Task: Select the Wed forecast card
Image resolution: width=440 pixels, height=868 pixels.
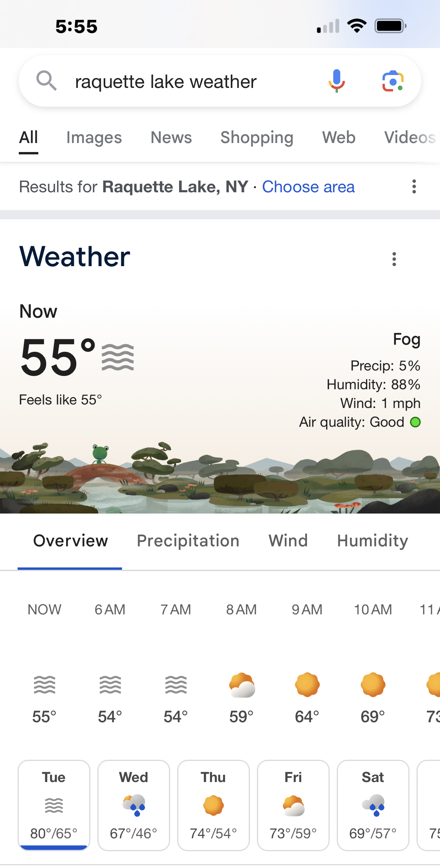Action: tap(134, 805)
